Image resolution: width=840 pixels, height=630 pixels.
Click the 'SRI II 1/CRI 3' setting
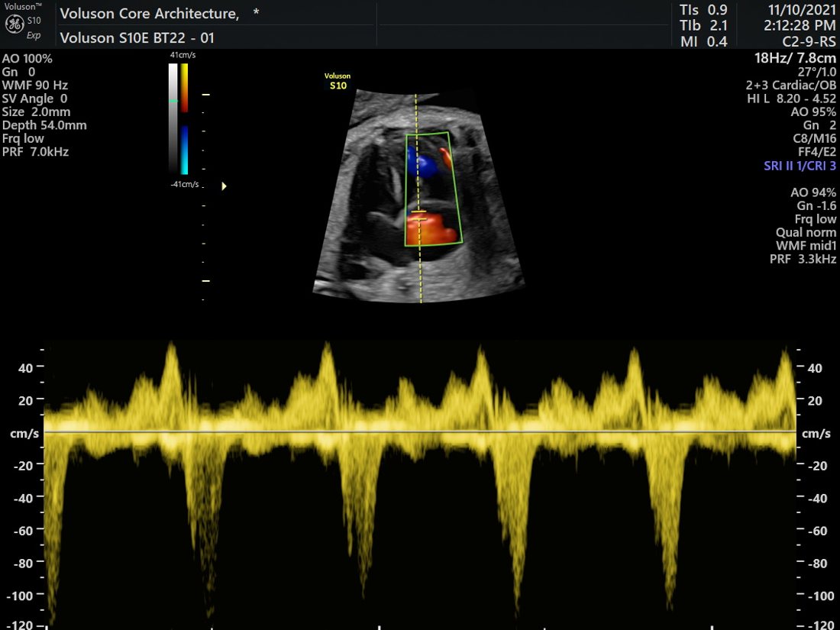(x=800, y=166)
